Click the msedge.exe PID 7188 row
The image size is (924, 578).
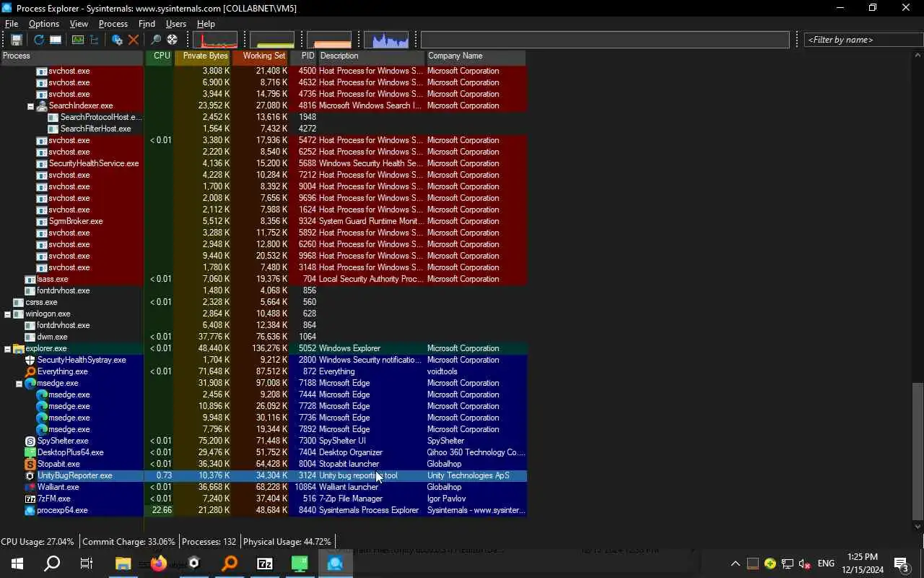click(x=263, y=383)
